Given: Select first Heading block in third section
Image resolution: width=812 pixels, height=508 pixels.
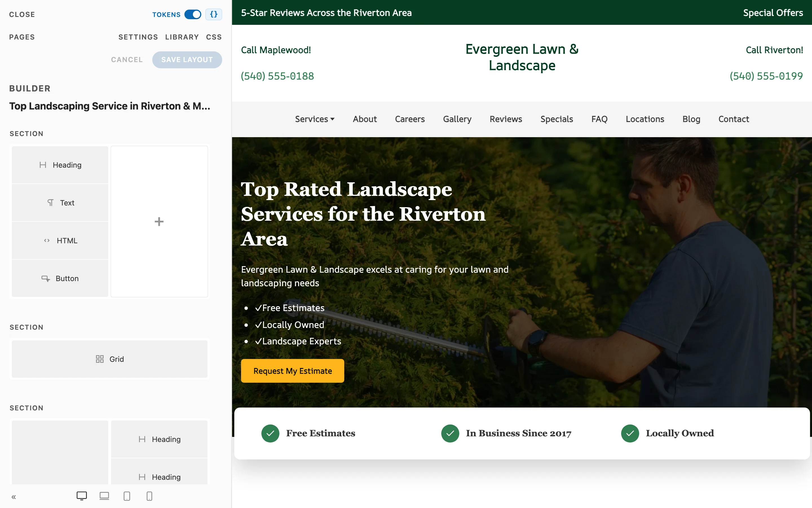Looking at the screenshot, I should pyautogui.click(x=159, y=439).
